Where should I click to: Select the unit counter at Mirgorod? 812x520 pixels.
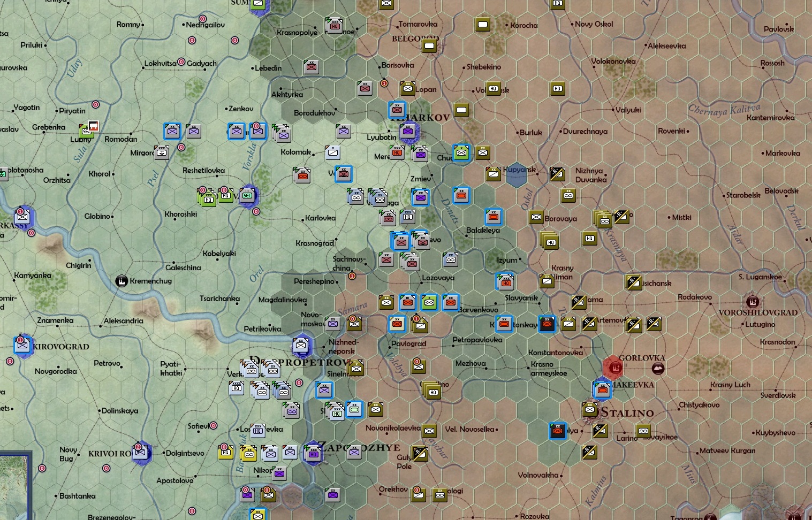(x=161, y=152)
